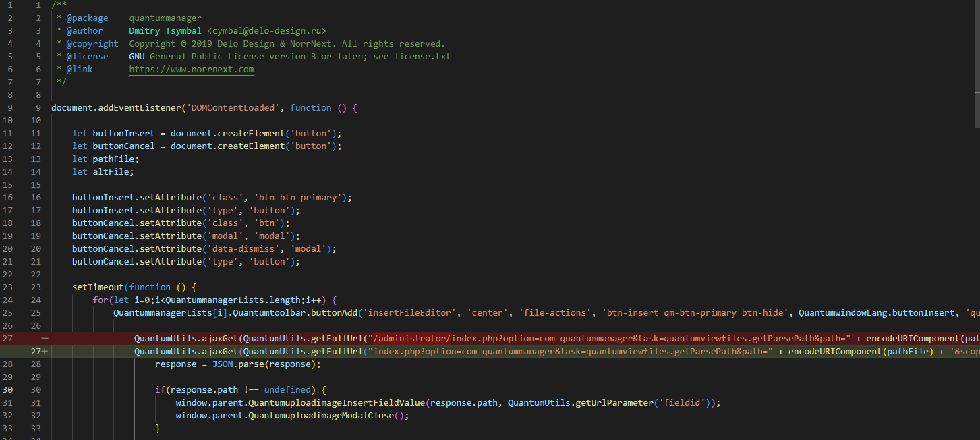Select the @package tag in the header comment
This screenshot has height=440, width=980.
(88, 18)
